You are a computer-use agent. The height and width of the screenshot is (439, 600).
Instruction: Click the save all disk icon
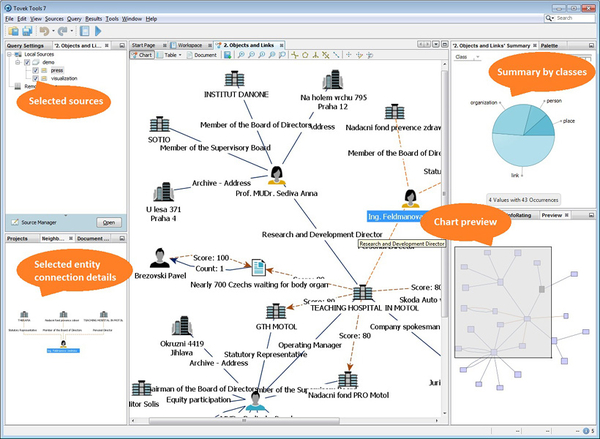pos(27,31)
